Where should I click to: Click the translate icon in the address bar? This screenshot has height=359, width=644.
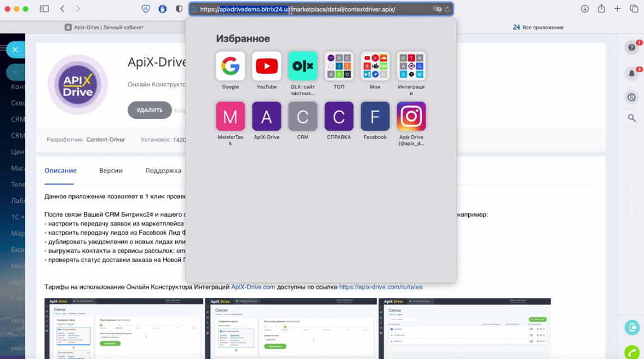pos(437,9)
